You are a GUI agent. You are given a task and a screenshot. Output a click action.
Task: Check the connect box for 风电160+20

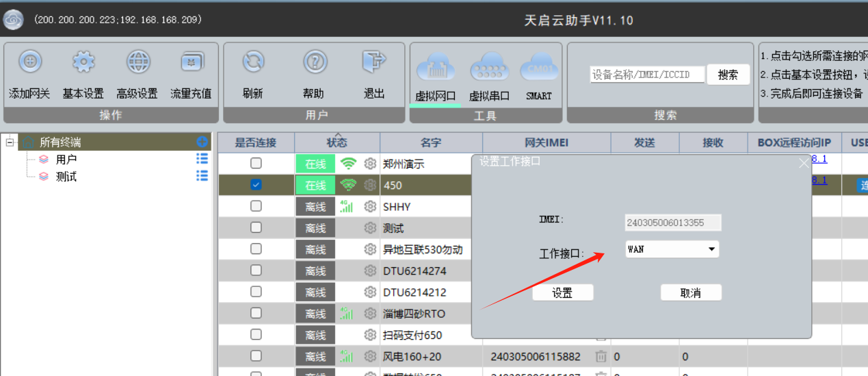256,355
